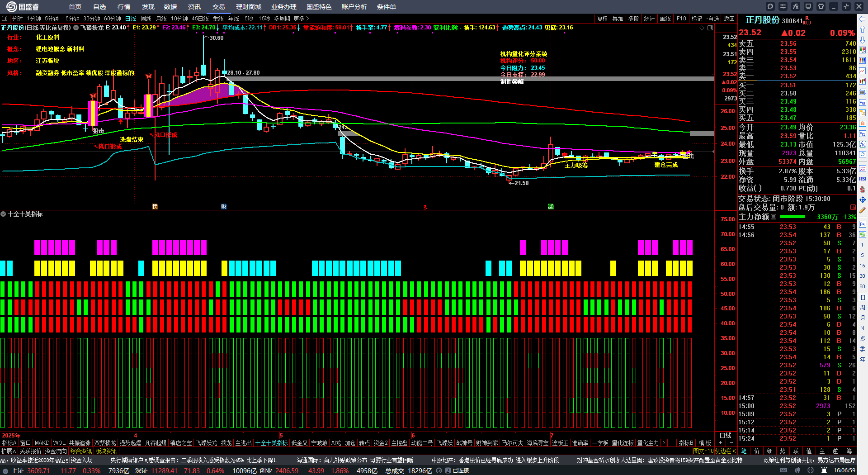This screenshot has width=868, height=475.
Task: Open the time-sharing line chart sidebar icon
Action: (x=863, y=71)
